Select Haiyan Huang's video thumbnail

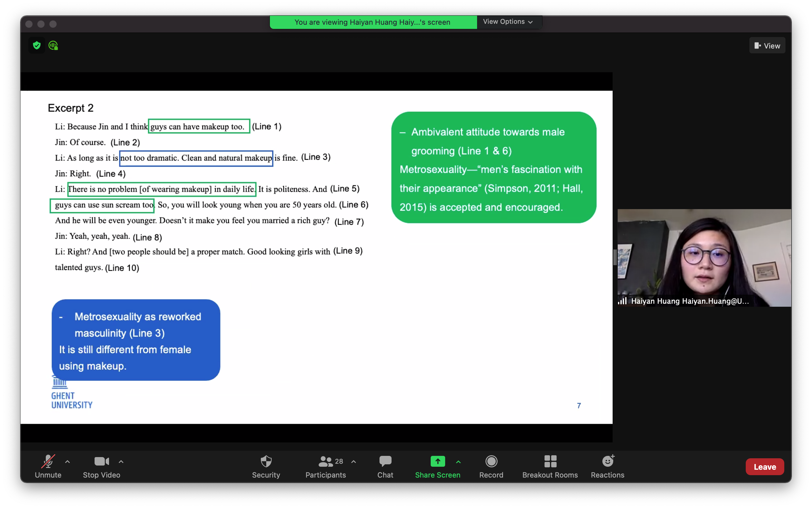tap(704, 258)
